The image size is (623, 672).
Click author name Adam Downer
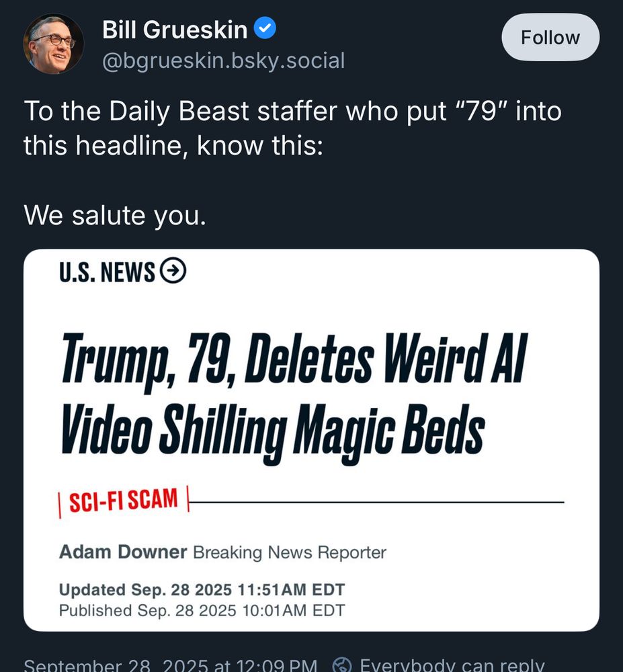(123, 552)
